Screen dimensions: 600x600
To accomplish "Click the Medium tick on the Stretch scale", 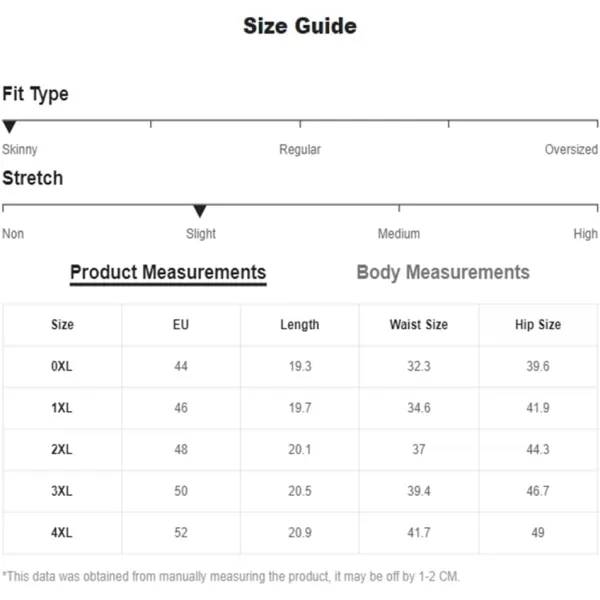I will pos(399,208).
